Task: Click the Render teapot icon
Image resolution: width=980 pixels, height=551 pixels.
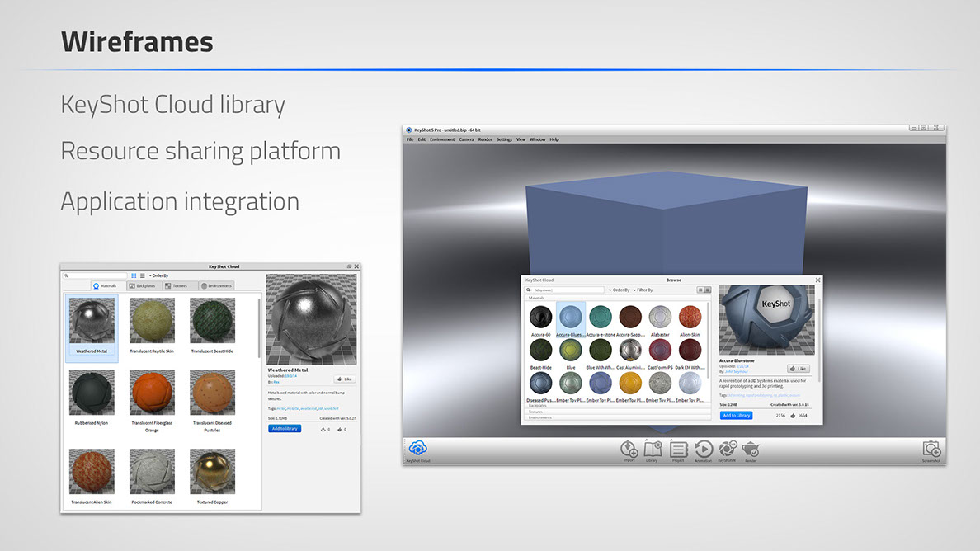Action: click(x=751, y=449)
